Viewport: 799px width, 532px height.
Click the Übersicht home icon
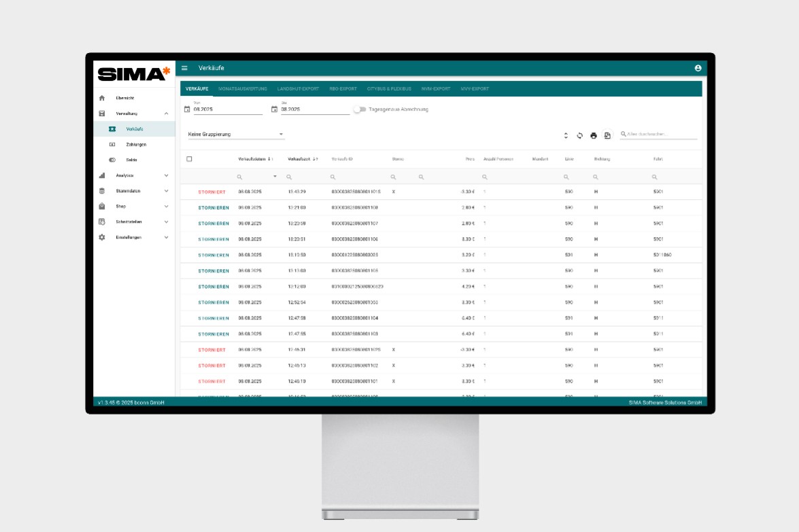click(x=102, y=98)
